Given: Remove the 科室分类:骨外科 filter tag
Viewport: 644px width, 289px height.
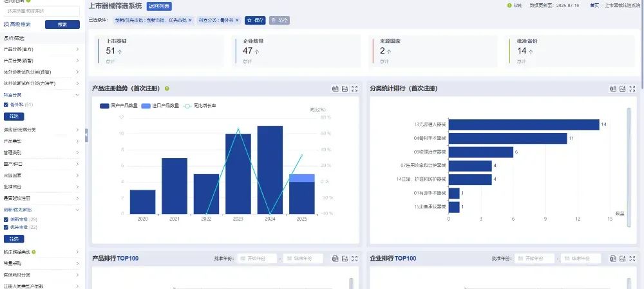Looking at the screenshot, I should coord(237,21).
